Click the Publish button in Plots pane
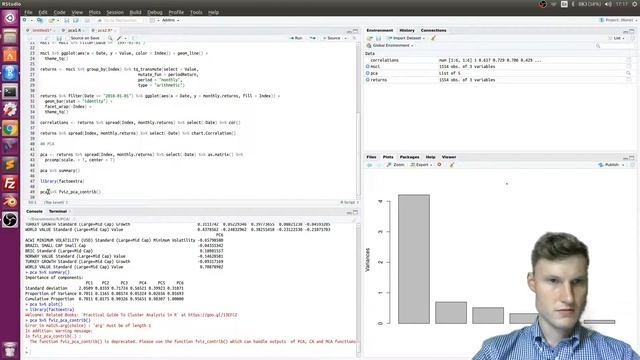 609,165
